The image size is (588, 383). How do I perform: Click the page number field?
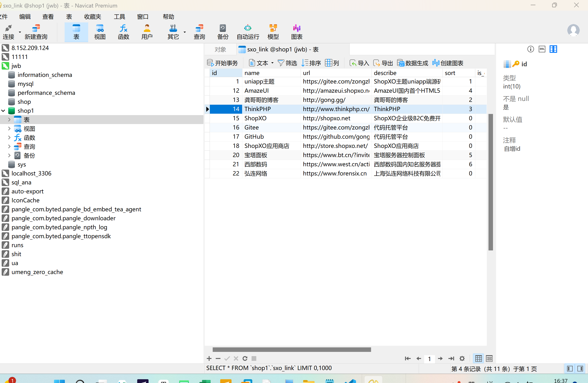tap(429, 358)
